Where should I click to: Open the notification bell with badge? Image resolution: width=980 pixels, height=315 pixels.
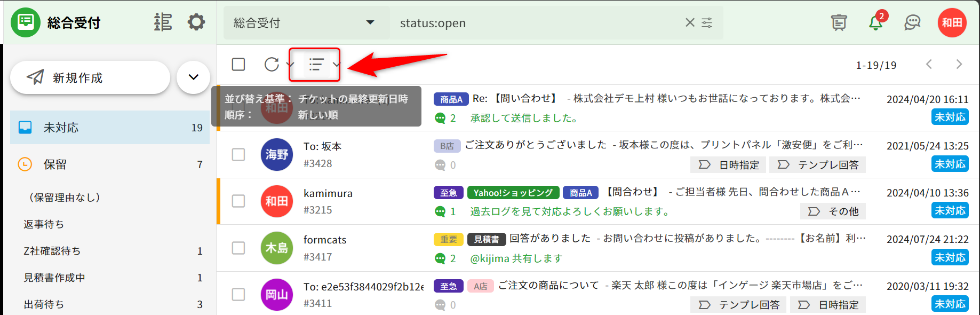pyautogui.click(x=875, y=22)
